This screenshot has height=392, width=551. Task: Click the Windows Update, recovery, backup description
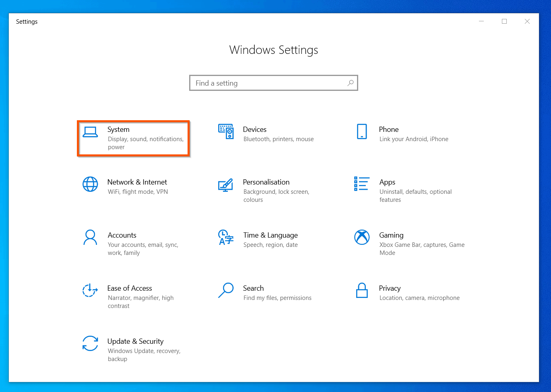pos(144,351)
